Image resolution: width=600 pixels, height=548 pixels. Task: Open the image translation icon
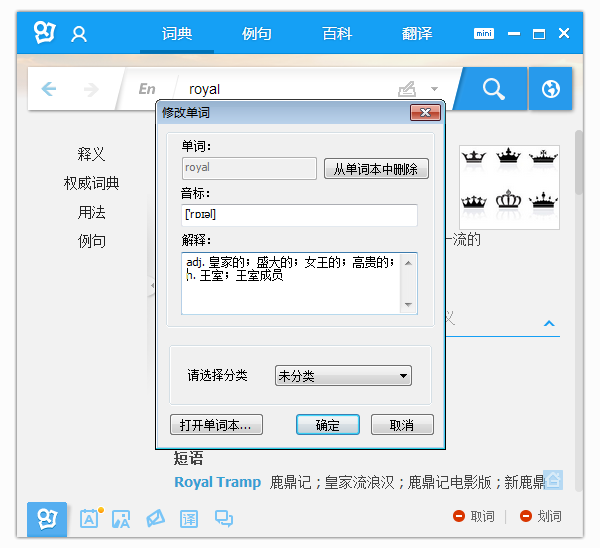121,519
